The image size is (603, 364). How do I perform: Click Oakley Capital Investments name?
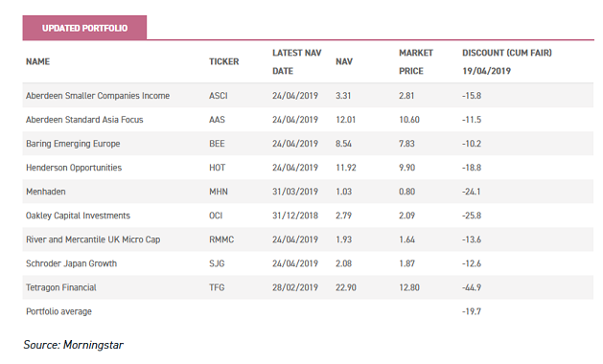pyautogui.click(x=78, y=216)
